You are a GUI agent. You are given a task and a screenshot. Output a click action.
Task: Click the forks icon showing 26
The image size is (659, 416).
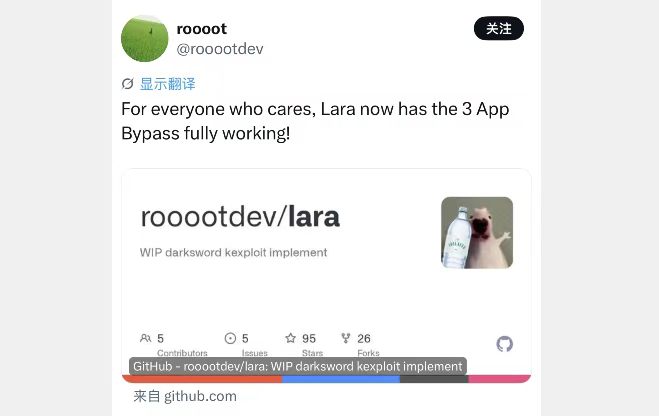coord(345,338)
